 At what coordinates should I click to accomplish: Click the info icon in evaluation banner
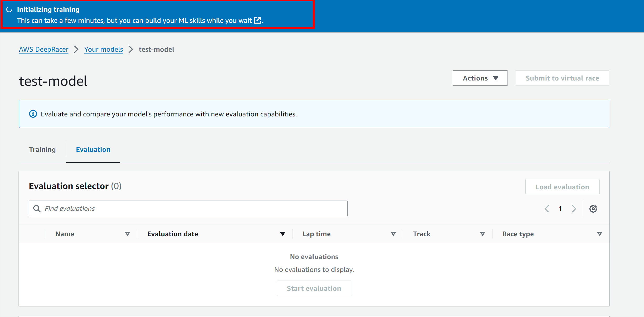(33, 114)
